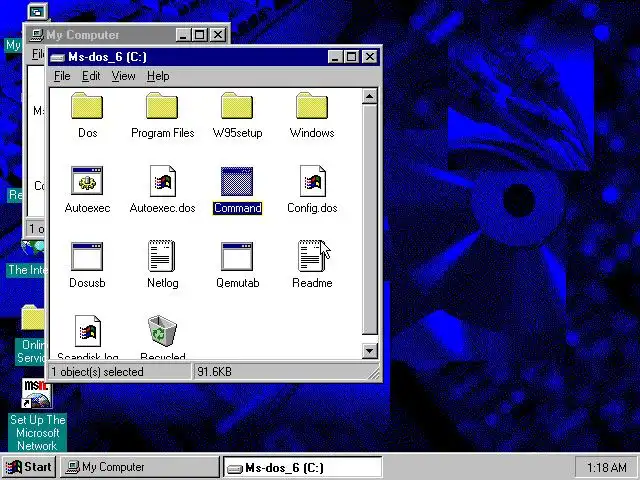Click the 1:18 AM taskbar clock

coord(607,467)
